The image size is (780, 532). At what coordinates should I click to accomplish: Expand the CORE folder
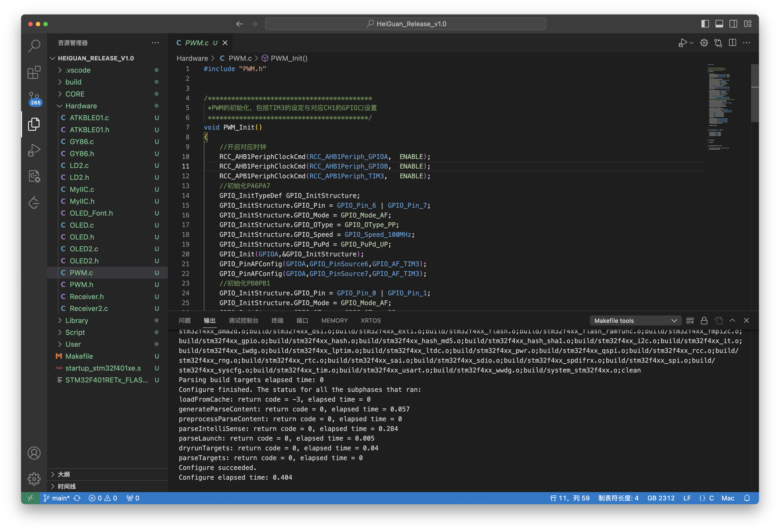coord(107,94)
